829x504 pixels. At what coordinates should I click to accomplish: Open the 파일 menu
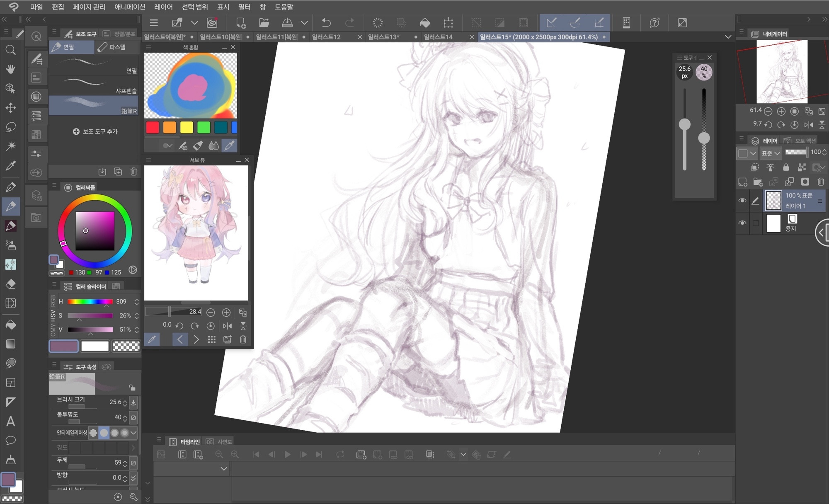pos(36,7)
